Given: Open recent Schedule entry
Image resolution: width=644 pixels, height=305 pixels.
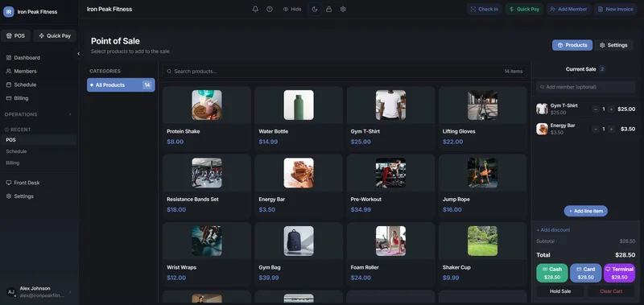Looking at the screenshot, I should (39, 151).
